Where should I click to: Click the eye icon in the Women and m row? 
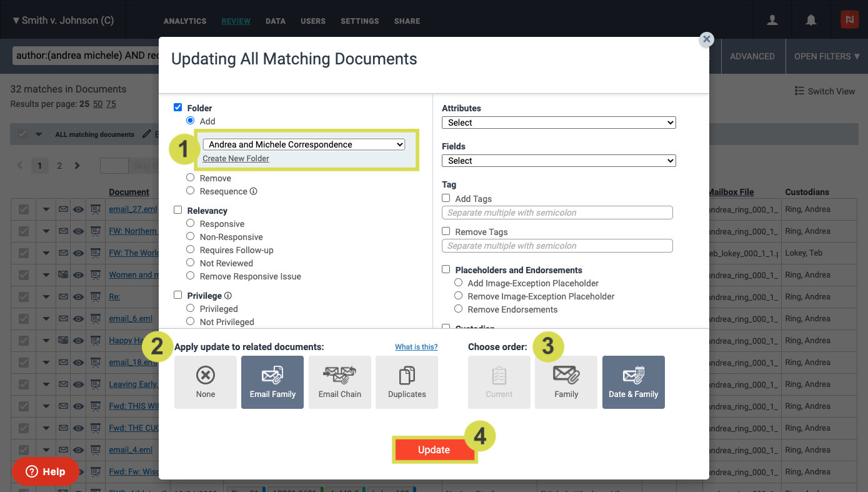point(78,275)
